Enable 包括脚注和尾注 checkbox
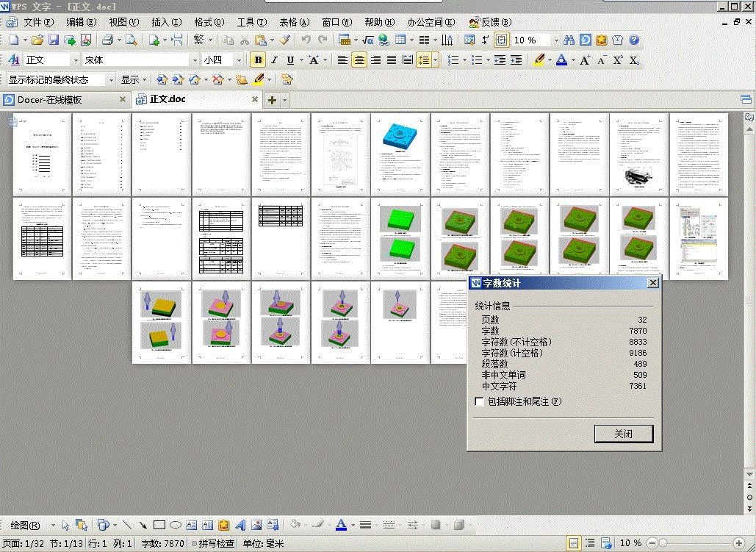 [x=479, y=401]
